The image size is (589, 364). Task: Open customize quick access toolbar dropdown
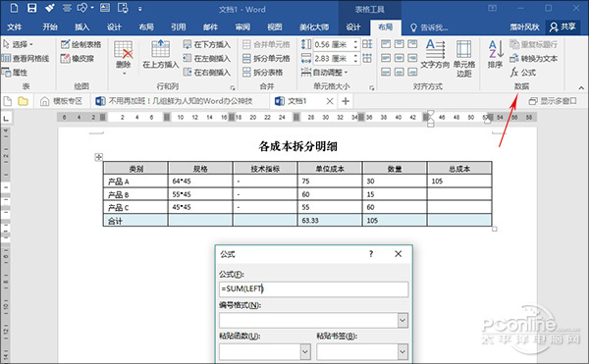[x=140, y=8]
